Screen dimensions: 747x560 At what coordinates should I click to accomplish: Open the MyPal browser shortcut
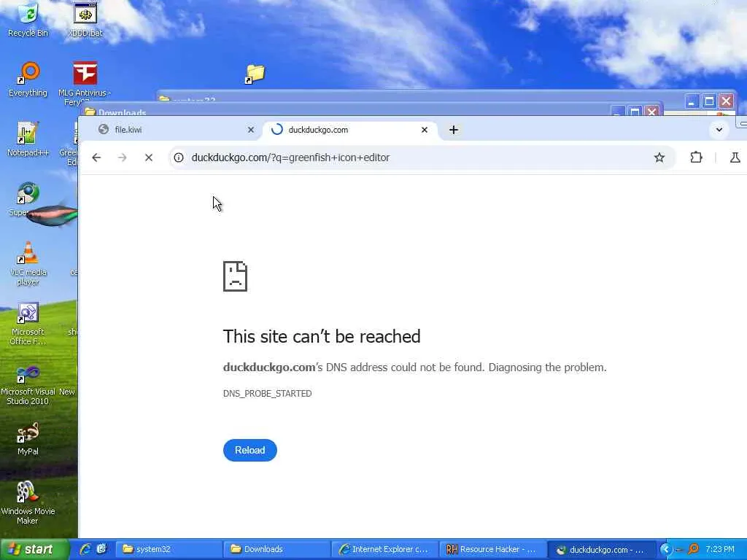click(x=28, y=438)
